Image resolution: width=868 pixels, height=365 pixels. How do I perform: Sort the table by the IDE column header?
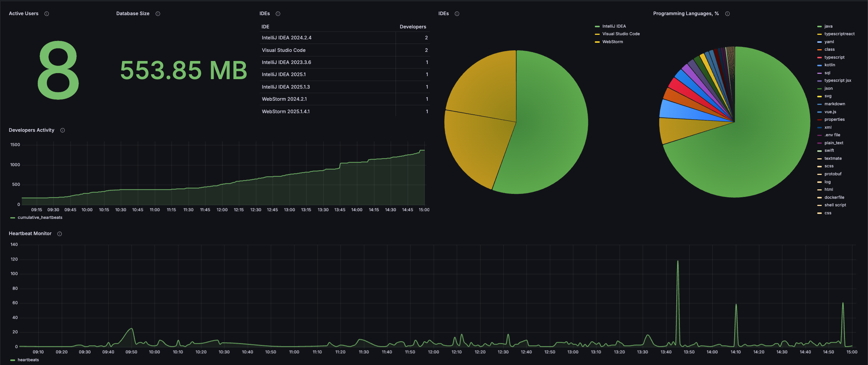266,27
